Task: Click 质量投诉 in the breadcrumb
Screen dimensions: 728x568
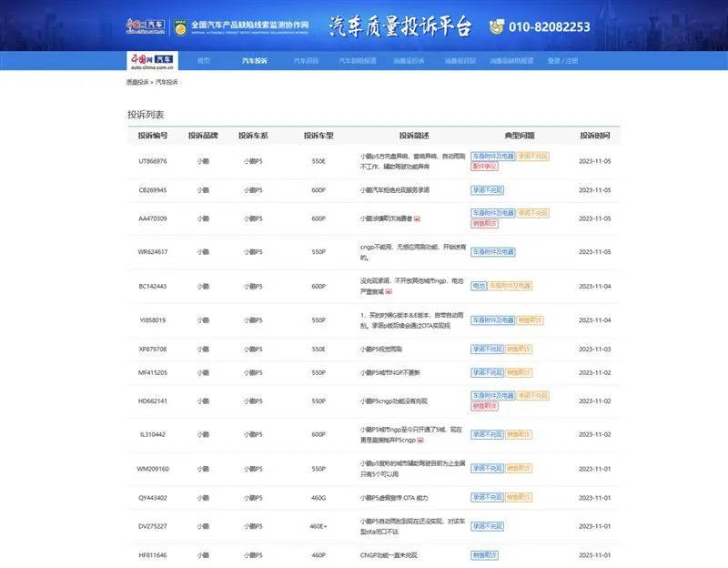Action: click(137, 82)
